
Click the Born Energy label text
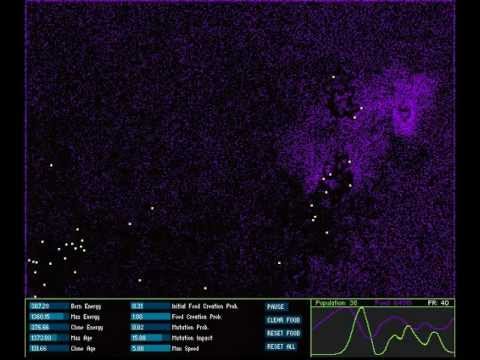tap(86, 306)
